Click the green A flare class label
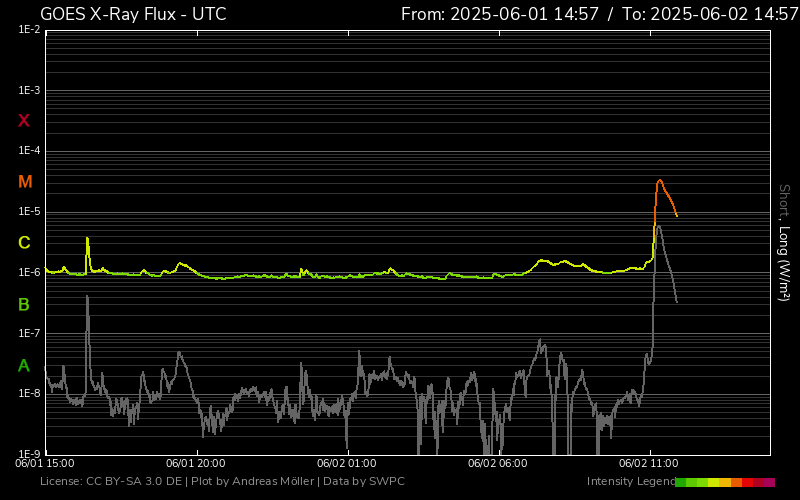 (24, 366)
